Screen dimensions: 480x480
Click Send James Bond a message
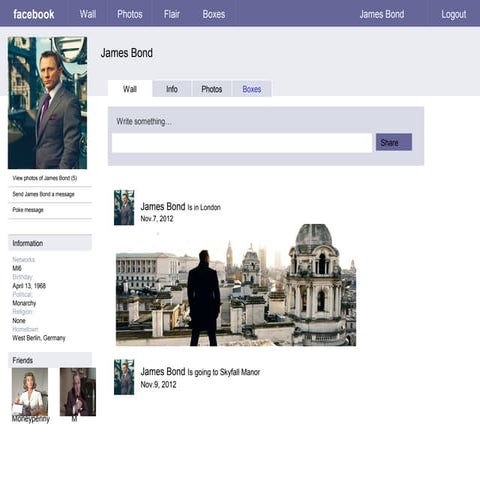click(x=43, y=194)
